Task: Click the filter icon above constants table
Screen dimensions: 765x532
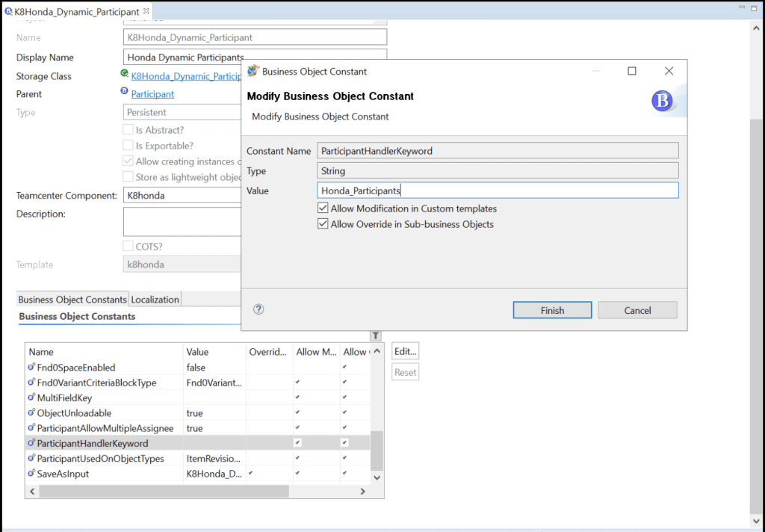Action: pyautogui.click(x=376, y=336)
